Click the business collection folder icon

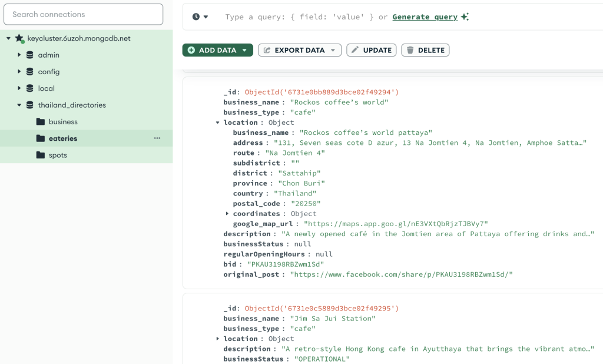point(41,121)
